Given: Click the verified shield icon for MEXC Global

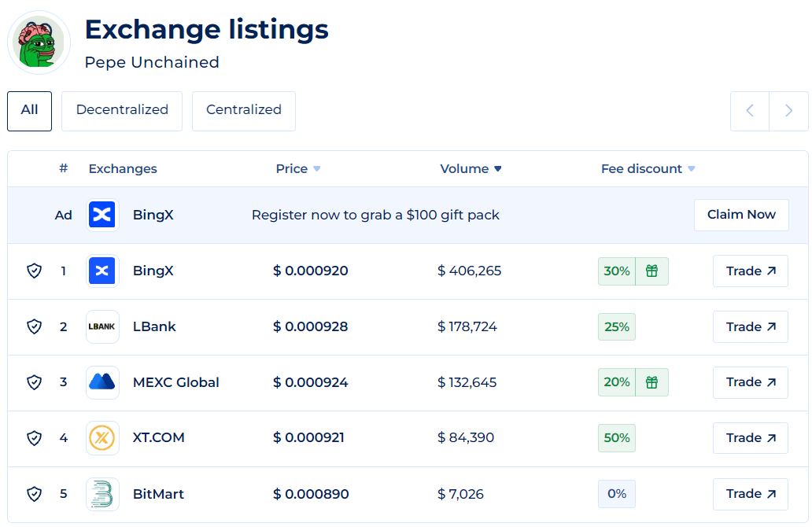Looking at the screenshot, I should [34, 382].
